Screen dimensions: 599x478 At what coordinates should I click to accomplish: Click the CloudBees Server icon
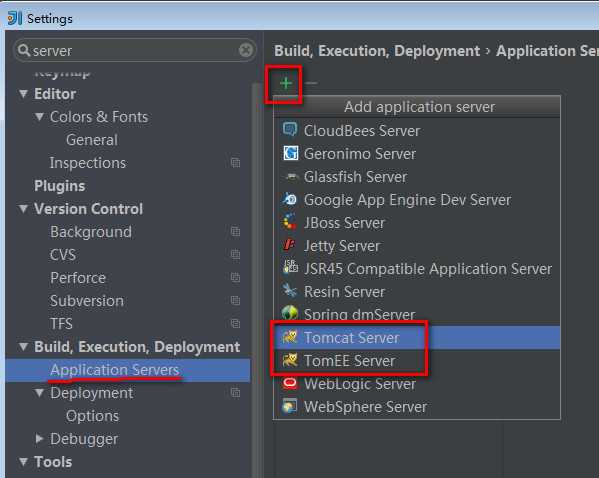click(x=290, y=130)
